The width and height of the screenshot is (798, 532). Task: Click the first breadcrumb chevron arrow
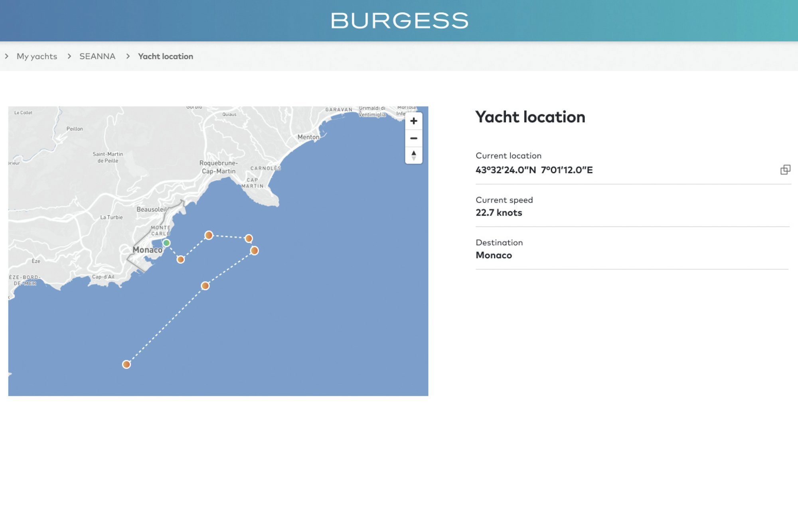pos(6,56)
